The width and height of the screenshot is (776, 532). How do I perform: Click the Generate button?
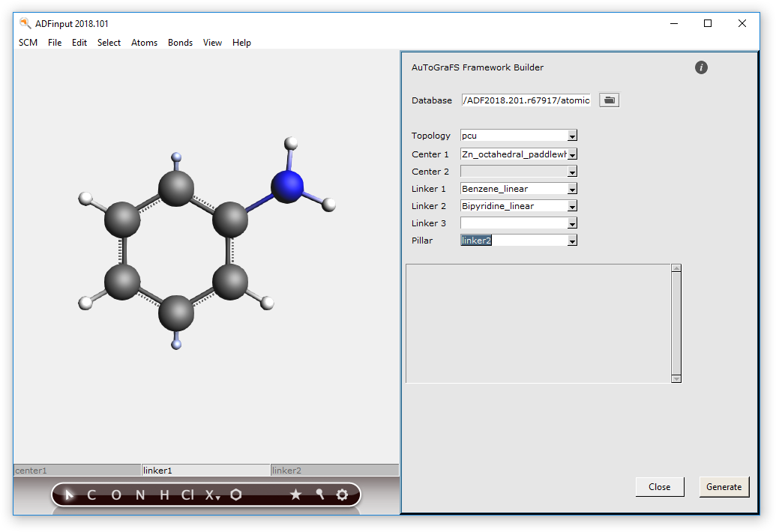click(724, 487)
